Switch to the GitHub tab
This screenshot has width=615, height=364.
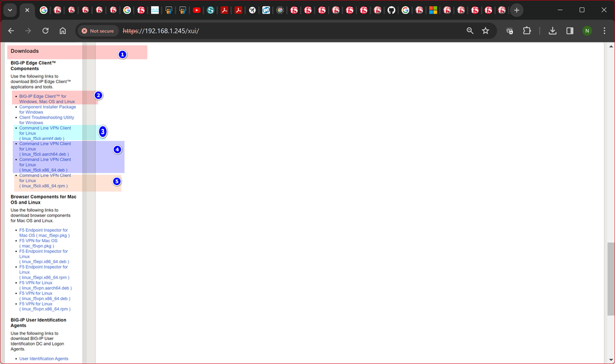(x=392, y=10)
